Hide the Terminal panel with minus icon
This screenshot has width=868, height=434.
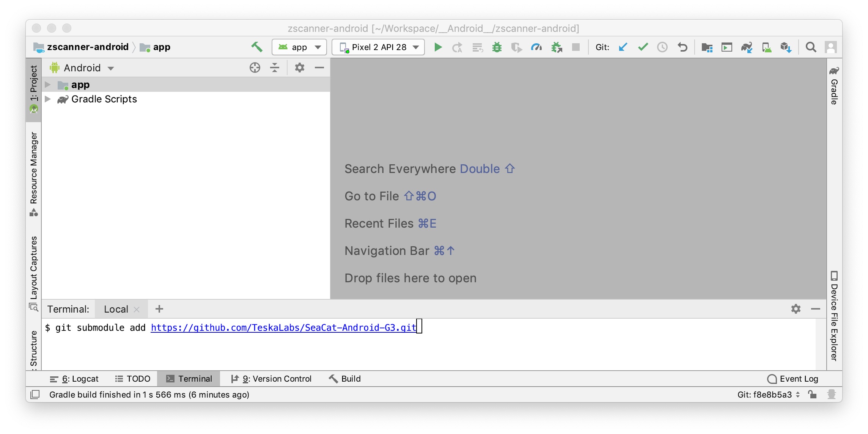pos(816,309)
